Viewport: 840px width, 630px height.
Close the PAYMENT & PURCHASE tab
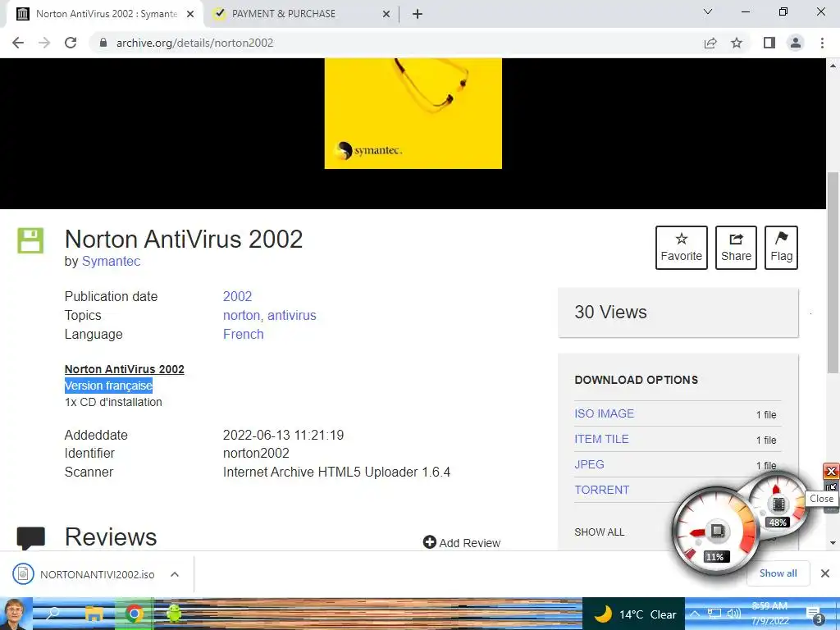[x=386, y=14]
